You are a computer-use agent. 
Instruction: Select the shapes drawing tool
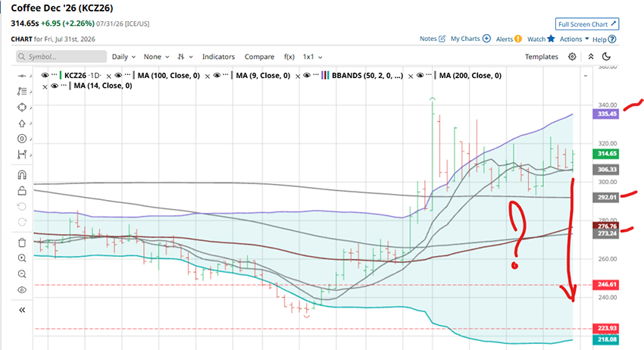click(22, 108)
